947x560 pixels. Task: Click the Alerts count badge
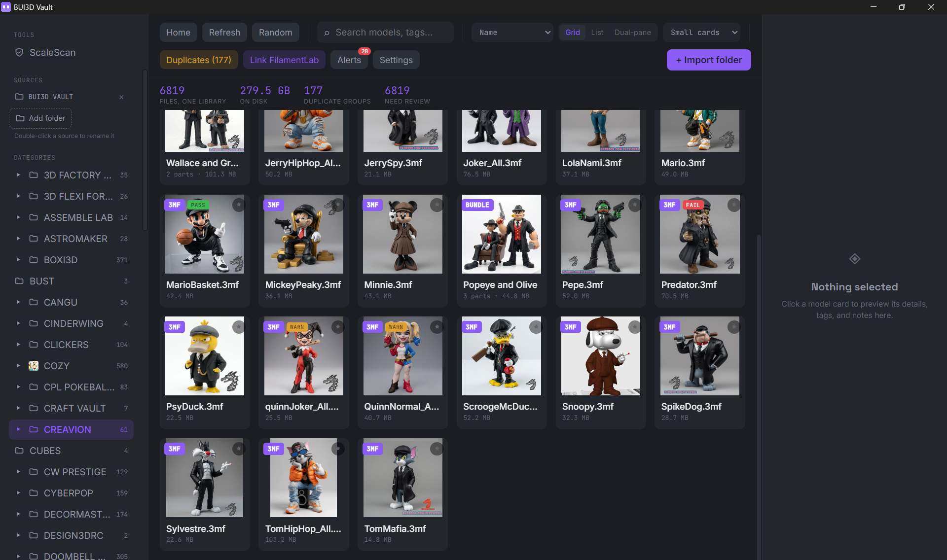(x=364, y=51)
